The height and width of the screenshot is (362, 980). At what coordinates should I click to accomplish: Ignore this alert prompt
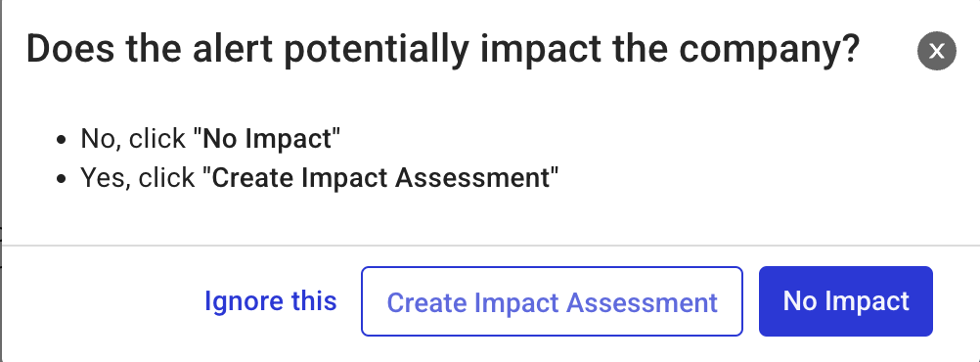coord(271,301)
